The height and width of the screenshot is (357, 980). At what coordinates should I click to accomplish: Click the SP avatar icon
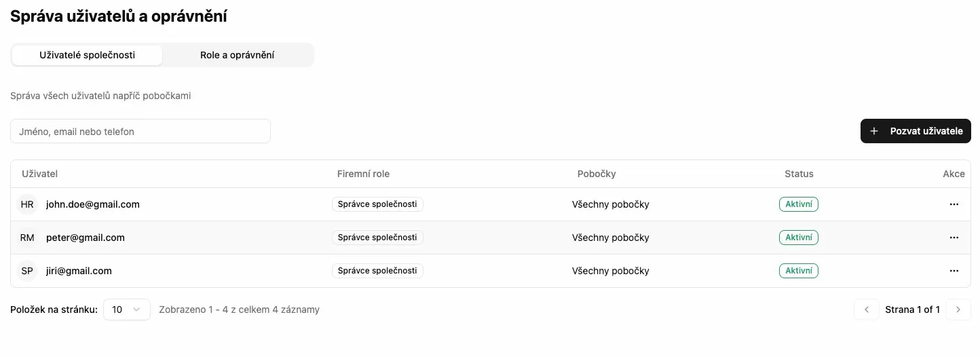(x=27, y=271)
